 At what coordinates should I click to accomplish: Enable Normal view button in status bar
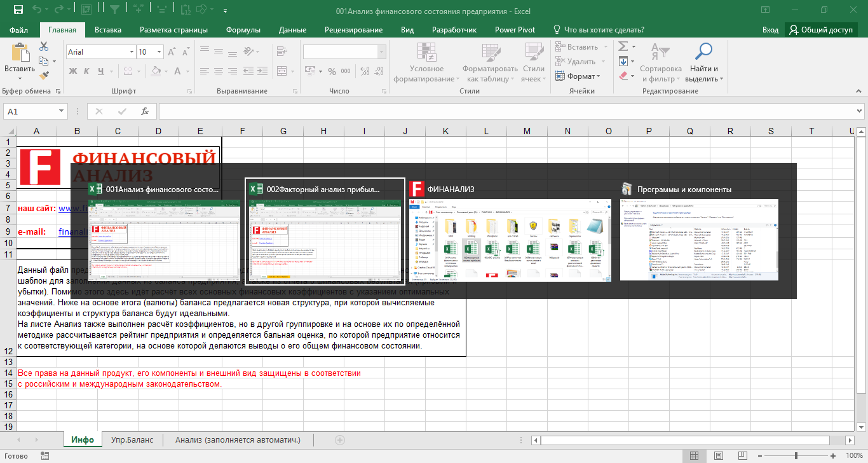point(695,455)
